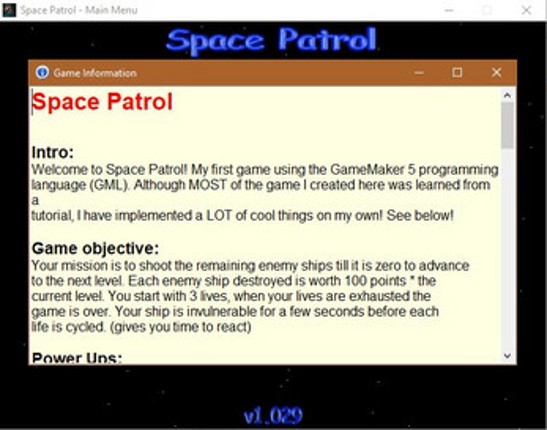Click the blue Space Patrol logo title
The width and height of the screenshot is (547, 430).
pos(272,41)
